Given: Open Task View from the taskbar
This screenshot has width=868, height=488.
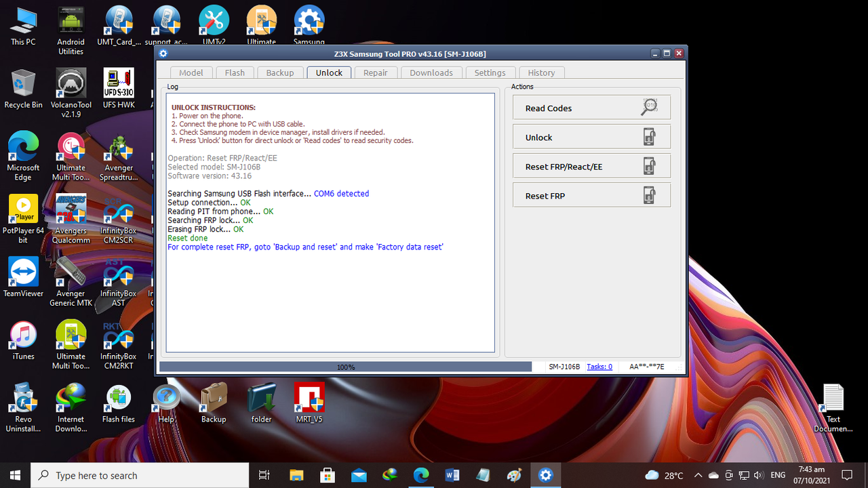Looking at the screenshot, I should pos(264,475).
